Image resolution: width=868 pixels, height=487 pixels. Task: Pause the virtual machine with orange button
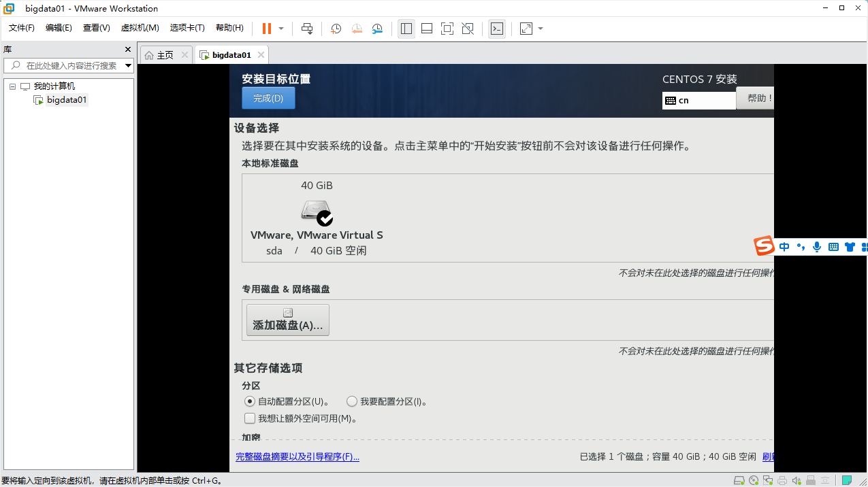tap(267, 29)
